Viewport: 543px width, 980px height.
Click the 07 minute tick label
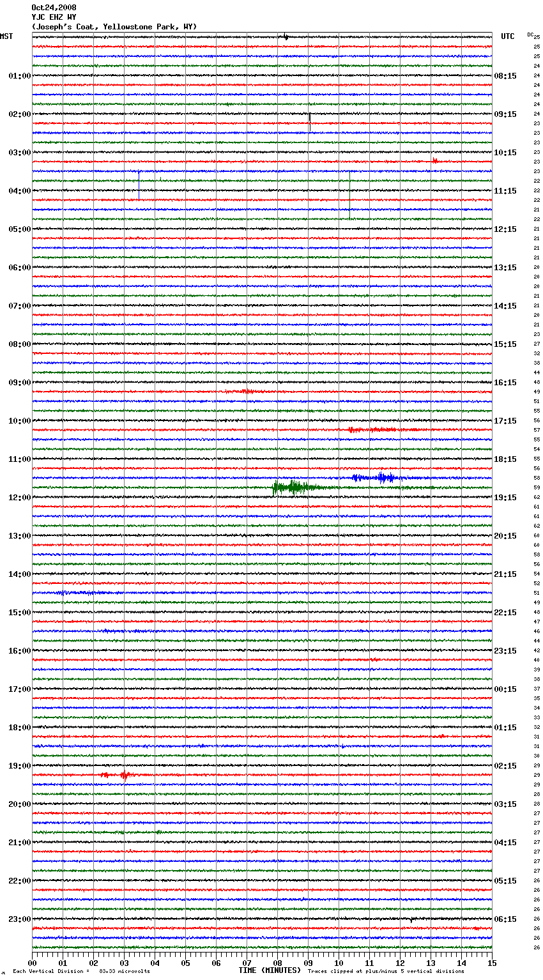[247, 963]
